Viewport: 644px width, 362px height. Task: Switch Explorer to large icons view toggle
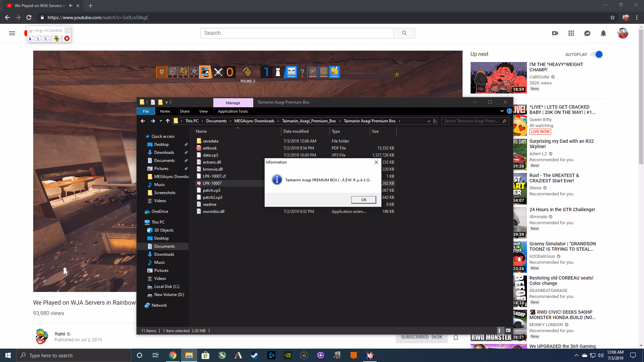[508, 330]
